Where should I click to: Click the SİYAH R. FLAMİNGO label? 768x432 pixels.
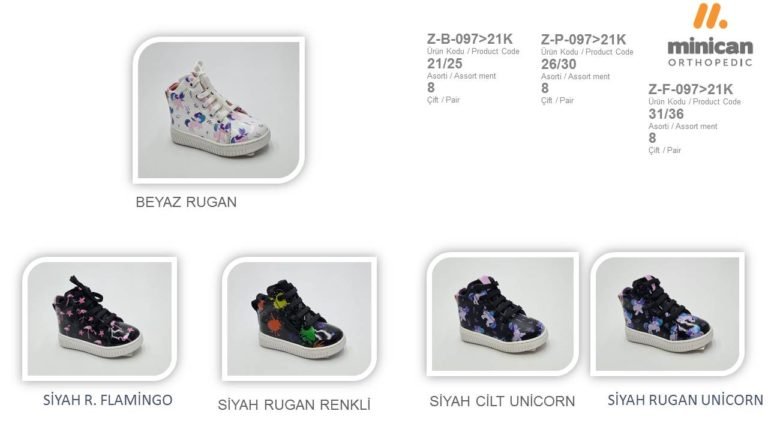(x=108, y=400)
